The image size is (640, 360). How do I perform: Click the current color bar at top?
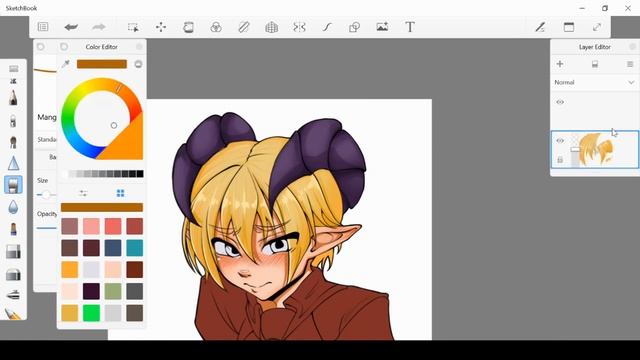point(102,64)
